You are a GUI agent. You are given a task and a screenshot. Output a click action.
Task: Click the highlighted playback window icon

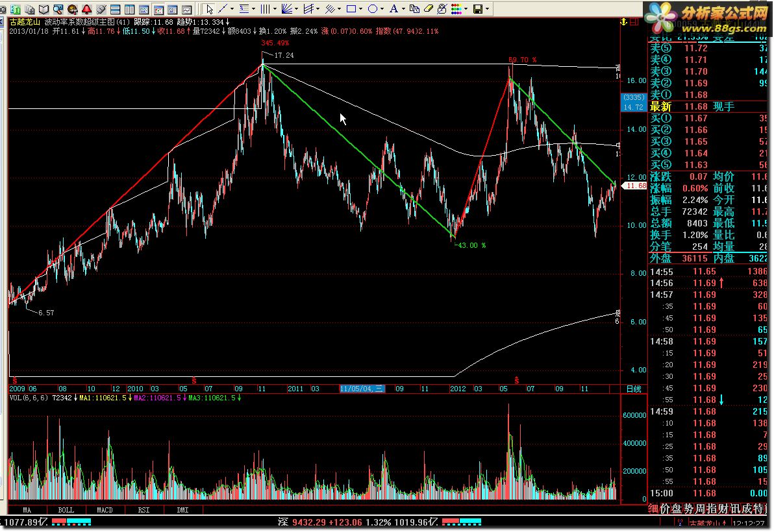[158, 9]
